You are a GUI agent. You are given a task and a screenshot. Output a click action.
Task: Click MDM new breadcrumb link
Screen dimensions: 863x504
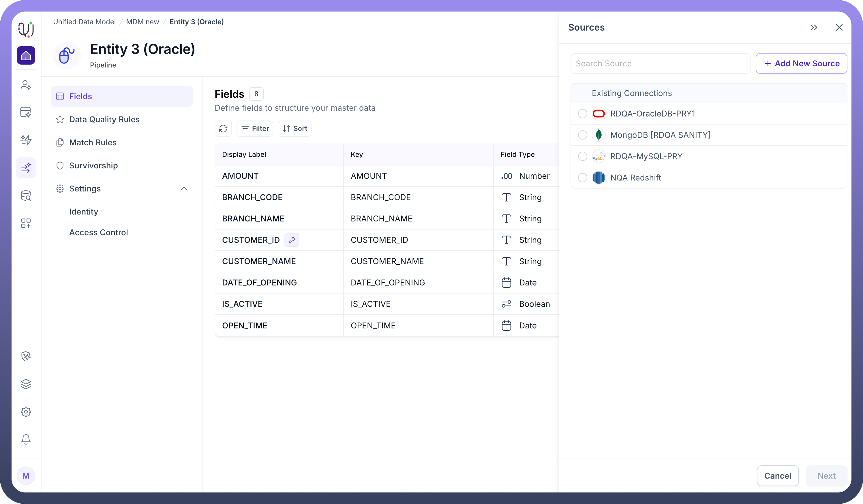pyautogui.click(x=142, y=22)
